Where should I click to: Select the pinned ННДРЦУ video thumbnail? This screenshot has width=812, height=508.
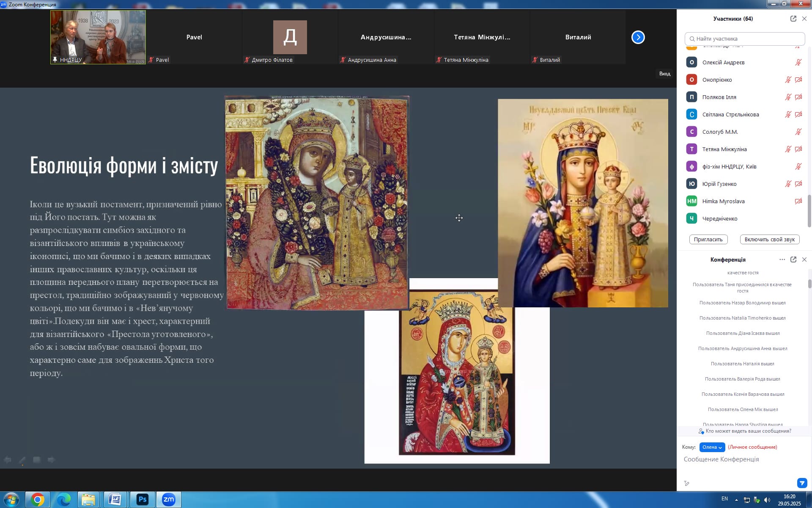click(x=98, y=37)
